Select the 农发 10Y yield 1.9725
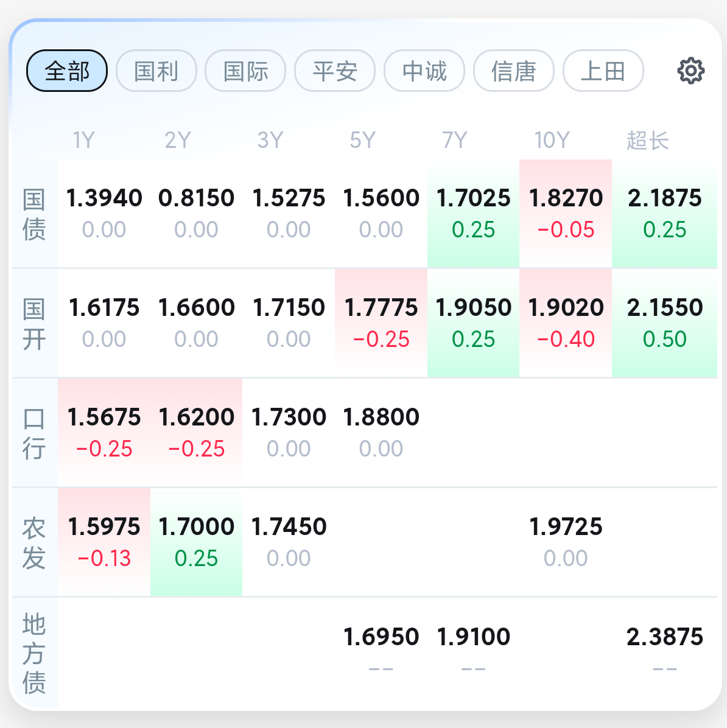The image size is (727, 728). [566, 542]
